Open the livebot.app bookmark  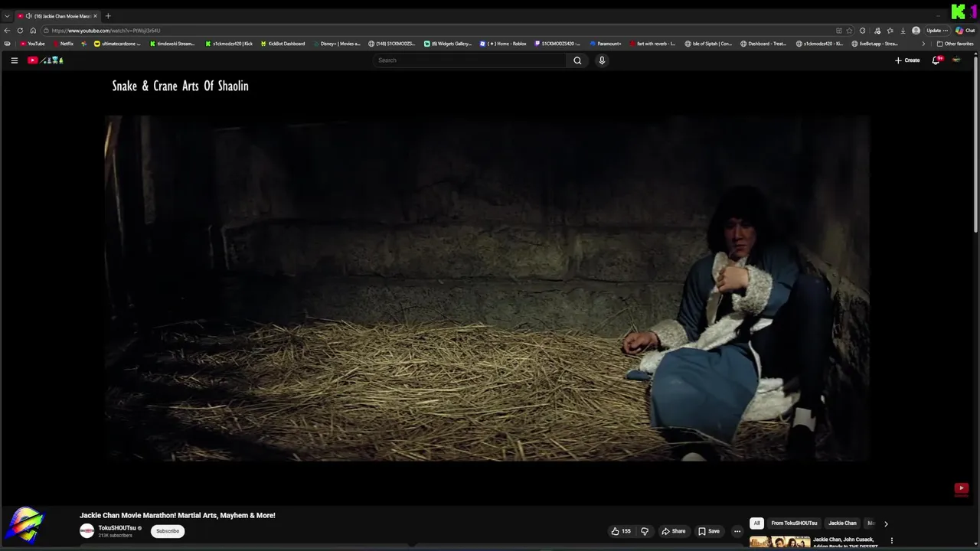pyautogui.click(x=874, y=44)
